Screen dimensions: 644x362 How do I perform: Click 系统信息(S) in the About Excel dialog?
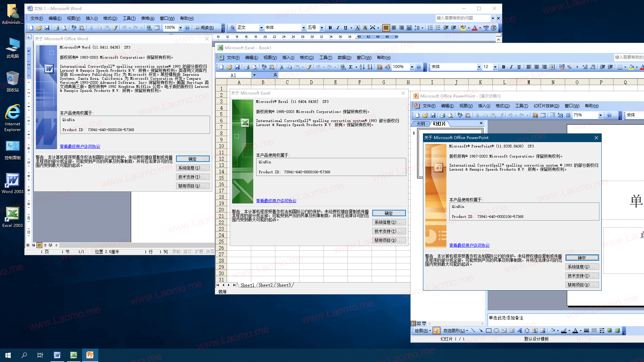(x=389, y=222)
